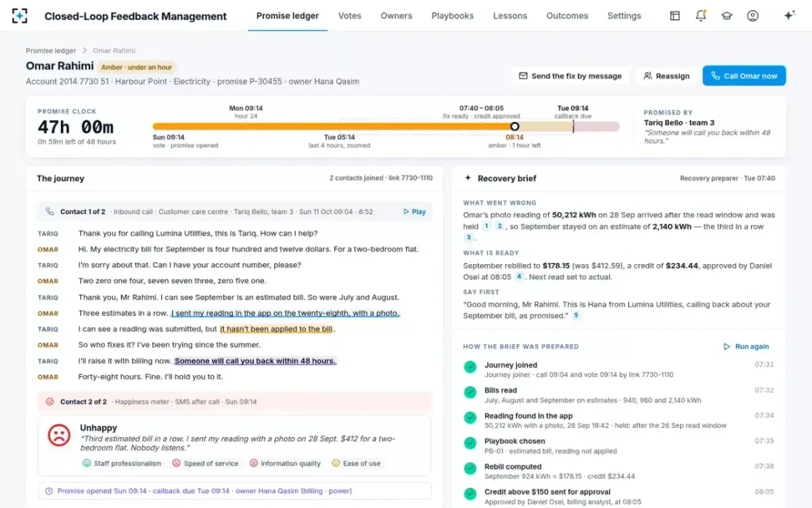
Task: Open the Lessons tab
Action: (510, 16)
